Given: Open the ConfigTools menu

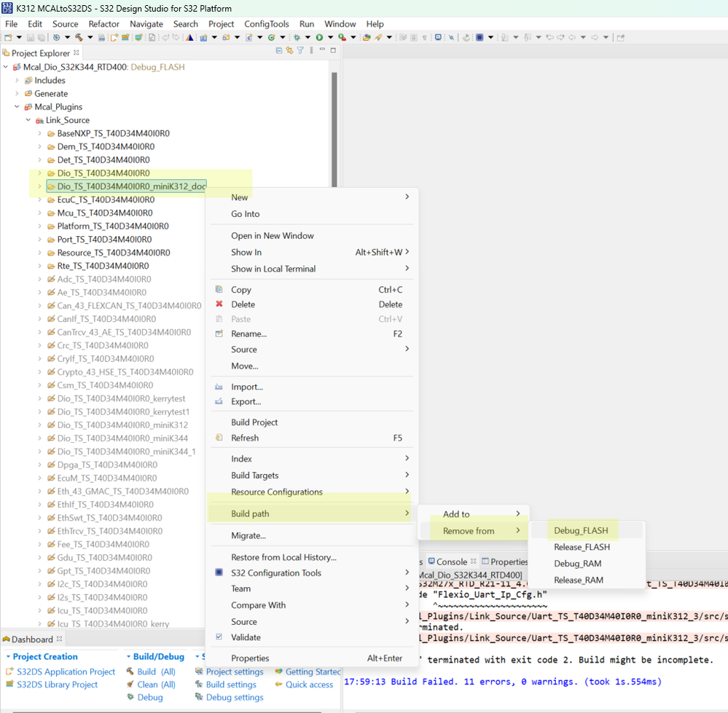Looking at the screenshot, I should click(x=267, y=23).
